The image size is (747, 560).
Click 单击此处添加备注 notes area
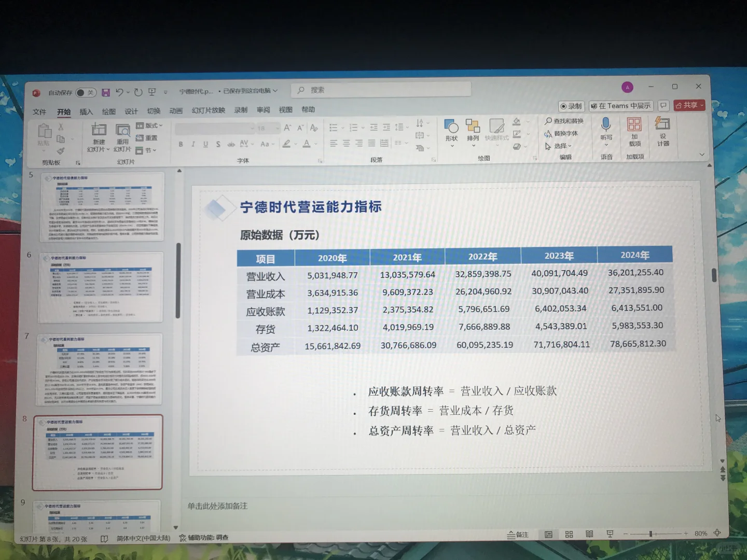[218, 506]
